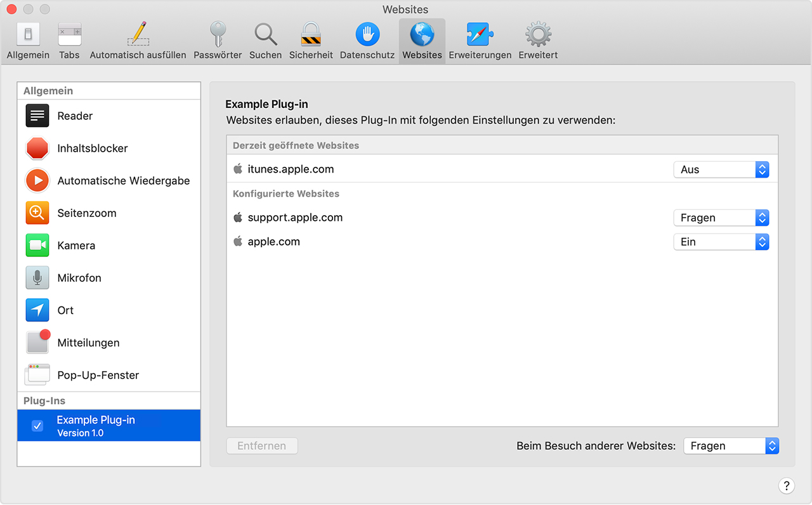Click the Erweitert tab label
The image size is (812, 505).
(x=538, y=55)
